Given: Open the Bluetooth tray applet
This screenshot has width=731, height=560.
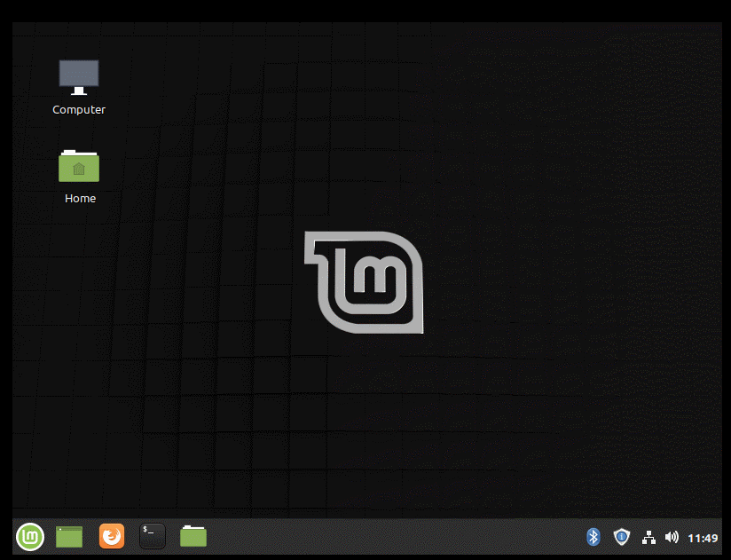Looking at the screenshot, I should tap(593, 537).
